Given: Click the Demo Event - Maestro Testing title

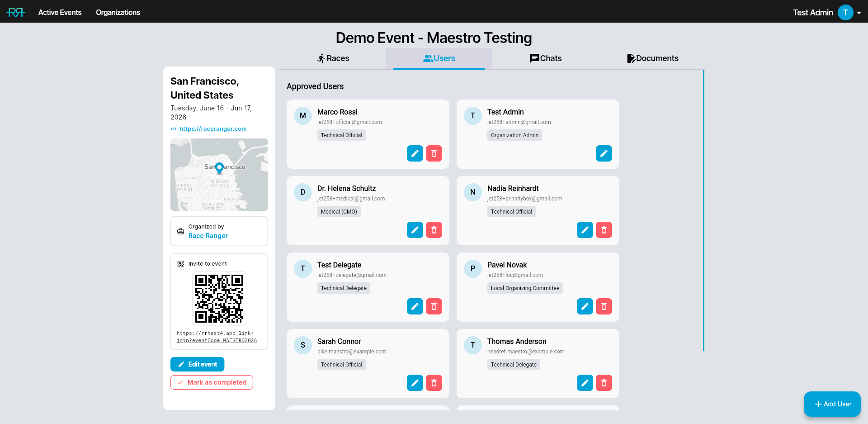Looking at the screenshot, I should [434, 38].
